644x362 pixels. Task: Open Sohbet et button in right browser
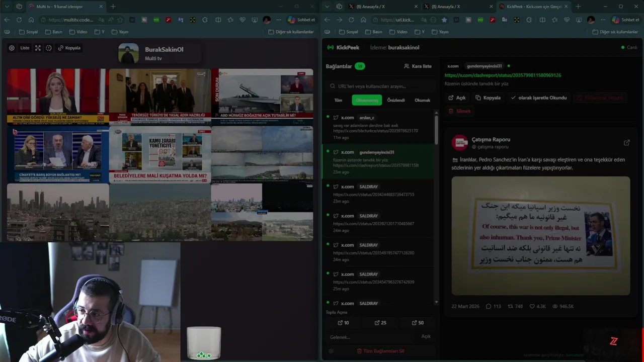tap(625, 20)
